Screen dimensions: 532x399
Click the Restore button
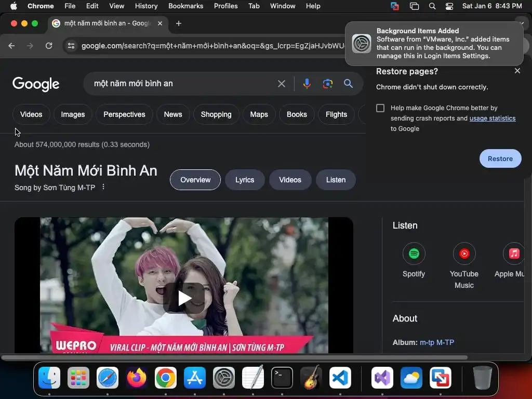(500, 158)
